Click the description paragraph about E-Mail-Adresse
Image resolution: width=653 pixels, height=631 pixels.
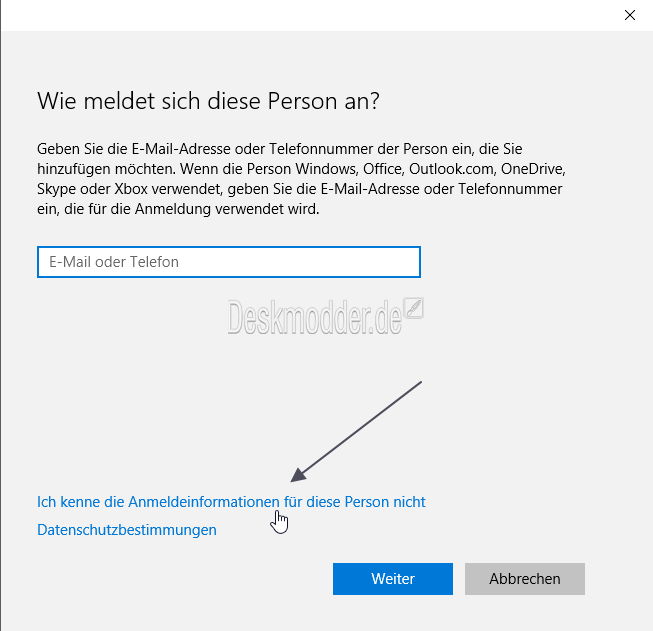tap(301, 179)
